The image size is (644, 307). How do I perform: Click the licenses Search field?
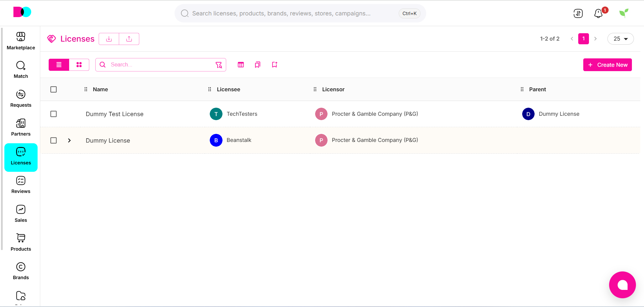point(161,65)
